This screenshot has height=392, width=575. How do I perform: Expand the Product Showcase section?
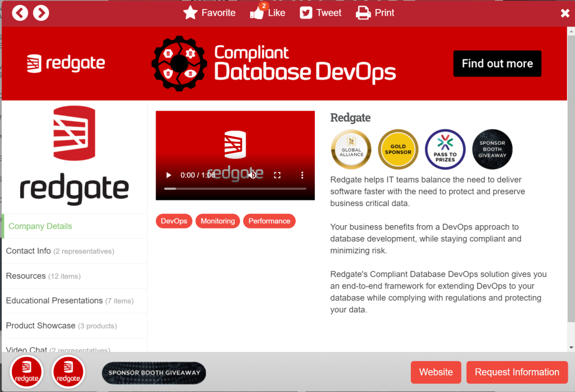pyautogui.click(x=61, y=325)
